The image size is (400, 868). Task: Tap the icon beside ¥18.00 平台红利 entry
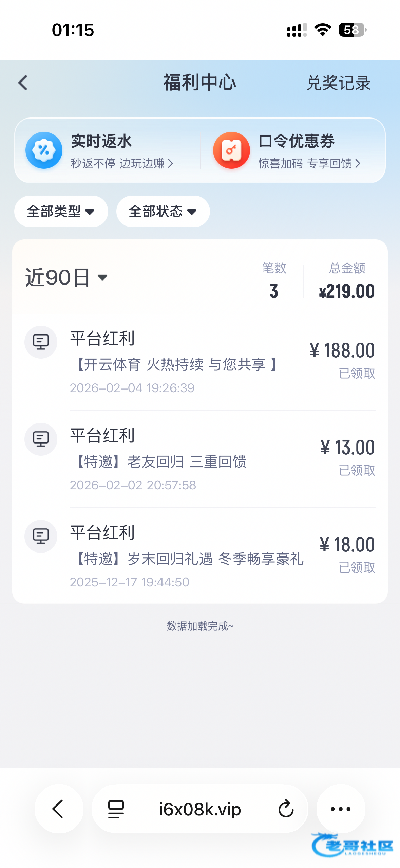click(x=41, y=536)
